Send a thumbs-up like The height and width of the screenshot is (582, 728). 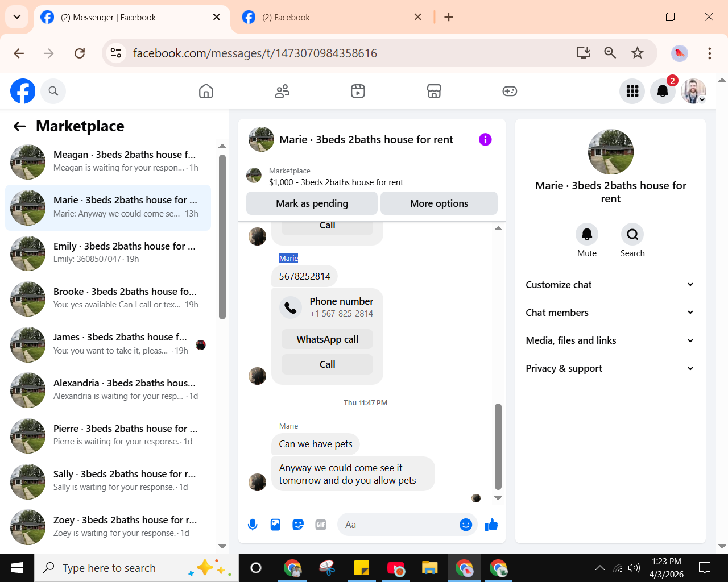point(491,525)
